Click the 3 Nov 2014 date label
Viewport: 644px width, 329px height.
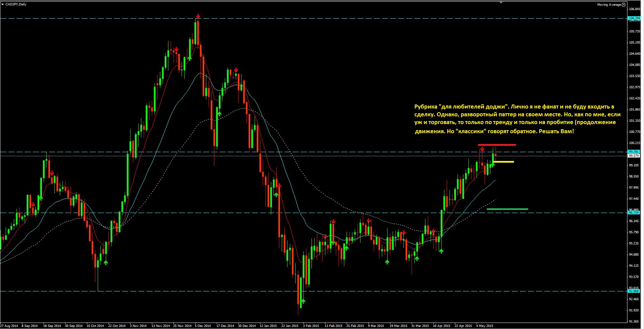(x=138, y=326)
